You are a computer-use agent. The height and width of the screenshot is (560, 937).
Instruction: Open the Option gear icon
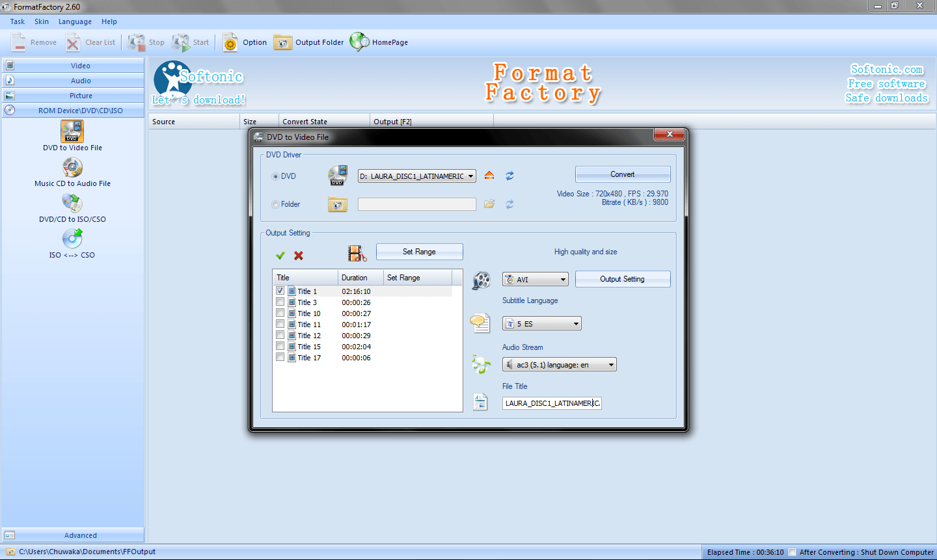tap(230, 43)
